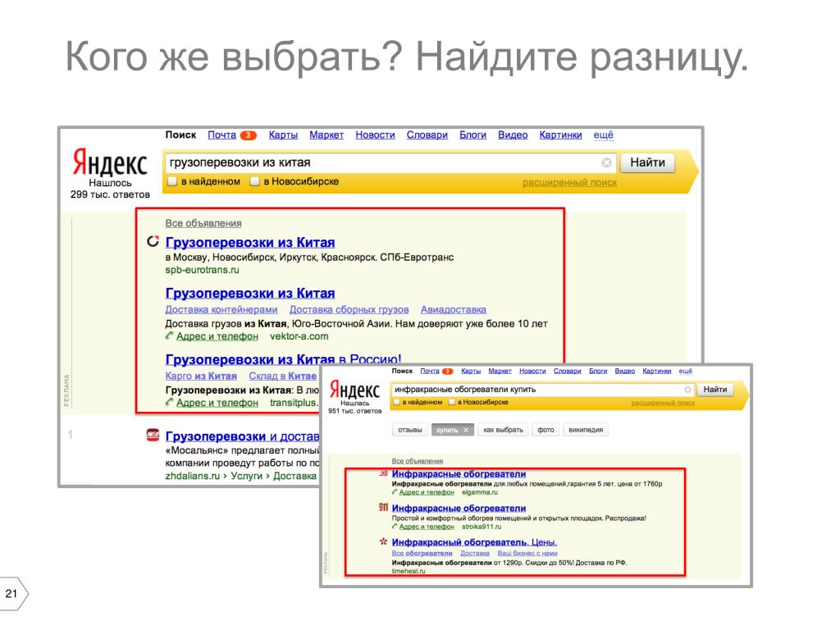Click the small Яндекс logo in front window
Image resolution: width=840 pixels, height=630 pixels.
tap(354, 390)
